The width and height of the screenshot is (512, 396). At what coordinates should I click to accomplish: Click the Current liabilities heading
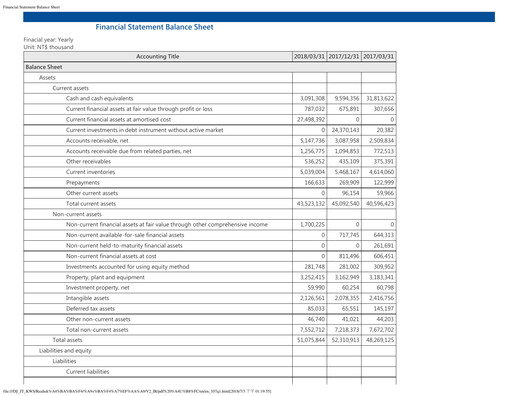pyautogui.click(x=87, y=372)
